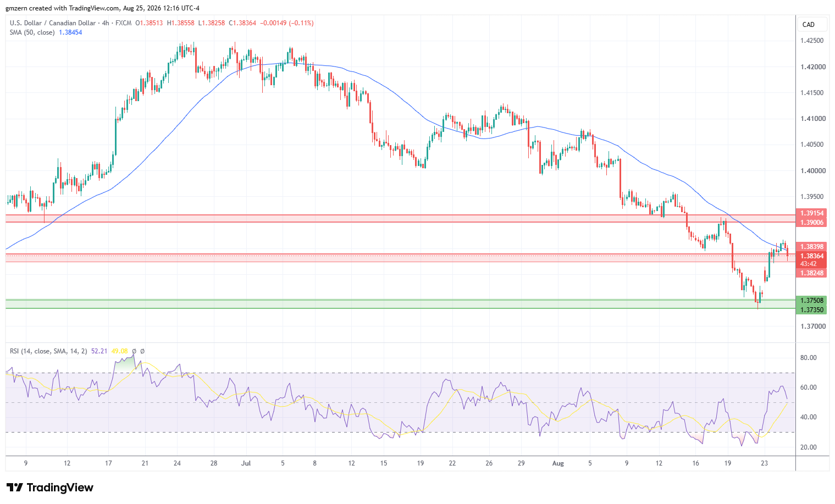
Task: Click the RSI (14, close, SMA, 14, 2) legend
Action: [48, 351]
